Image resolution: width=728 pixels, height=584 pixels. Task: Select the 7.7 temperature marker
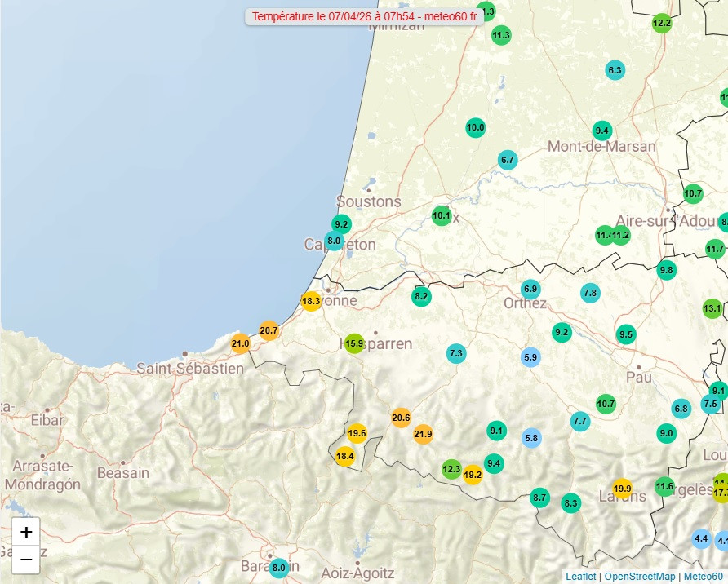[x=580, y=421]
